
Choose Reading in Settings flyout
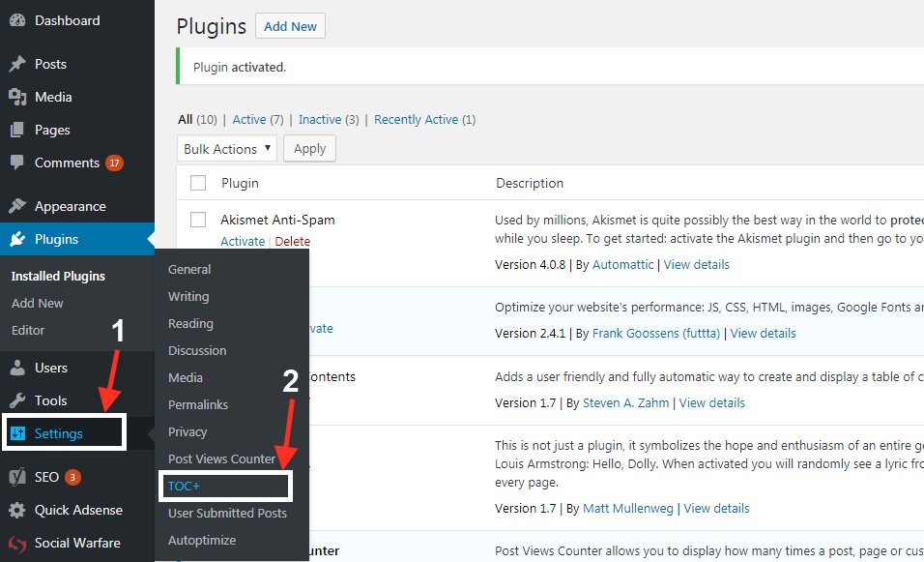click(x=190, y=324)
